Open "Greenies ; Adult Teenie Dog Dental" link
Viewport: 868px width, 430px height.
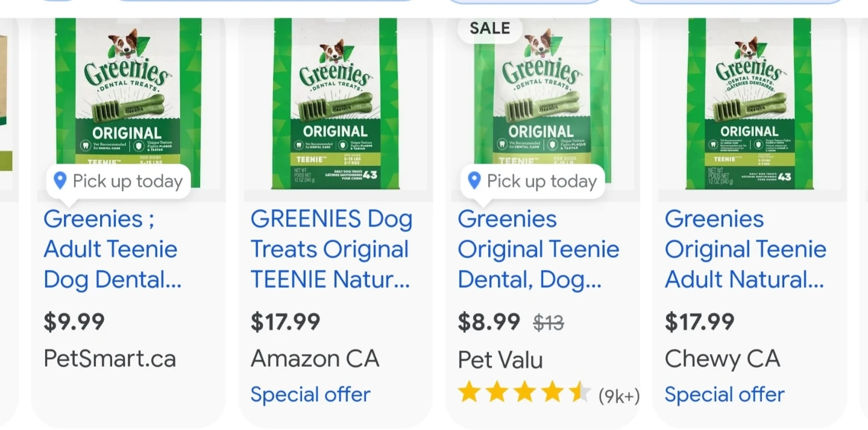[x=112, y=249]
